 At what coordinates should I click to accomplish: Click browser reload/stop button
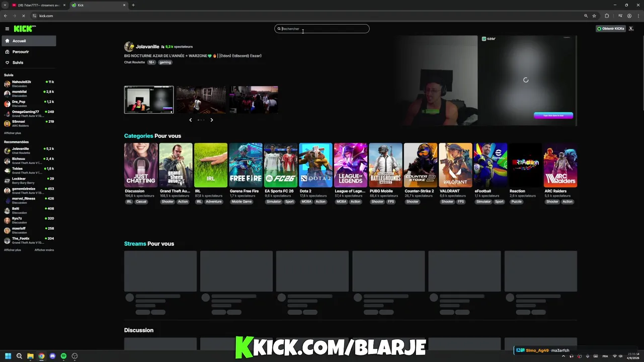(24, 16)
